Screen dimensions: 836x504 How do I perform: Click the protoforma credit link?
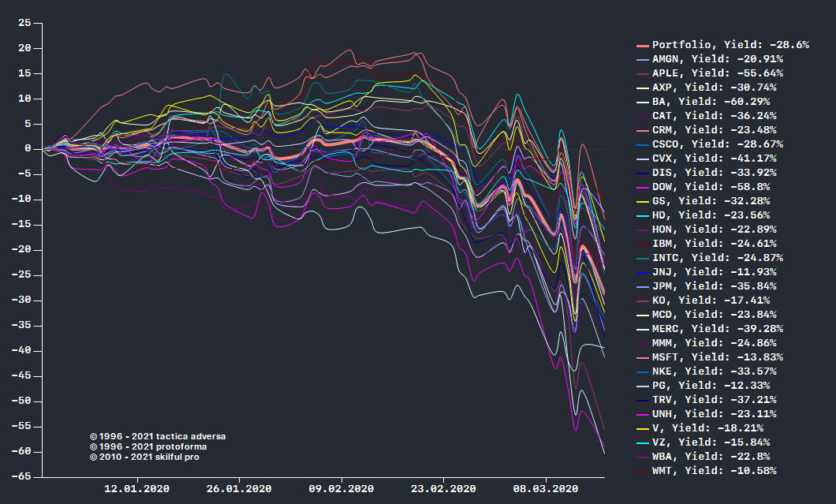[x=150, y=446]
